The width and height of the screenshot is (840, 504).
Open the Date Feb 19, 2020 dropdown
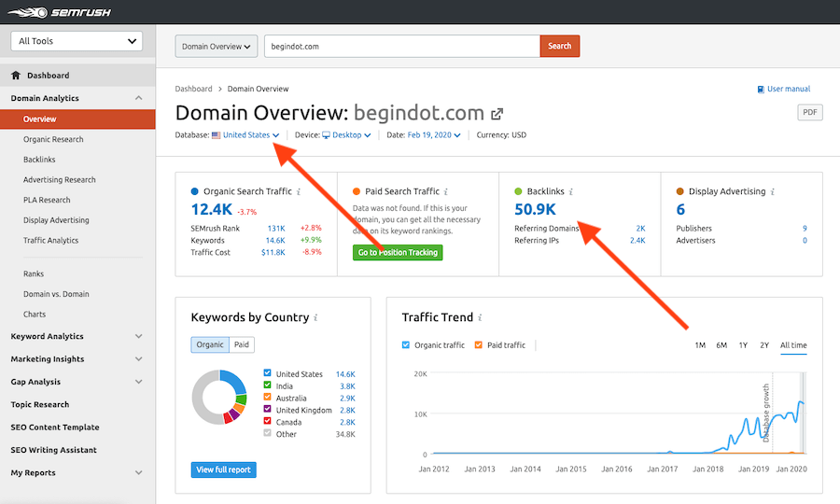click(434, 135)
